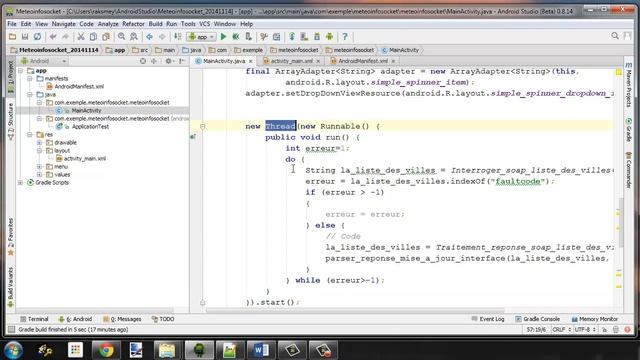The height and width of the screenshot is (360, 640).
Task: Collapse the res folder node
Action: (30, 134)
